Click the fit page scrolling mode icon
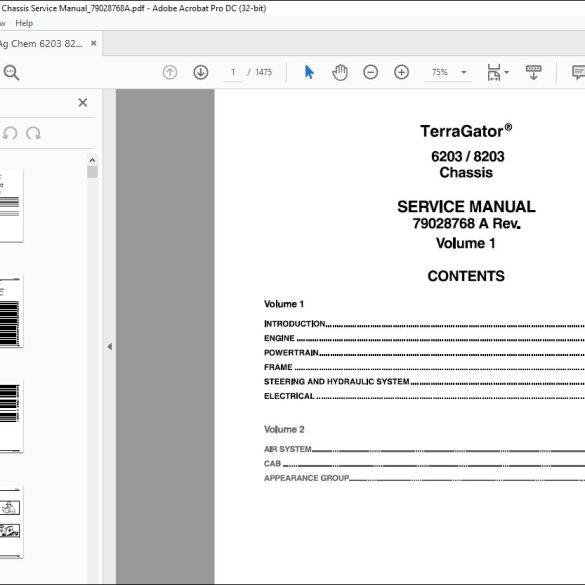The width and height of the screenshot is (585, 585). pyautogui.click(x=494, y=72)
